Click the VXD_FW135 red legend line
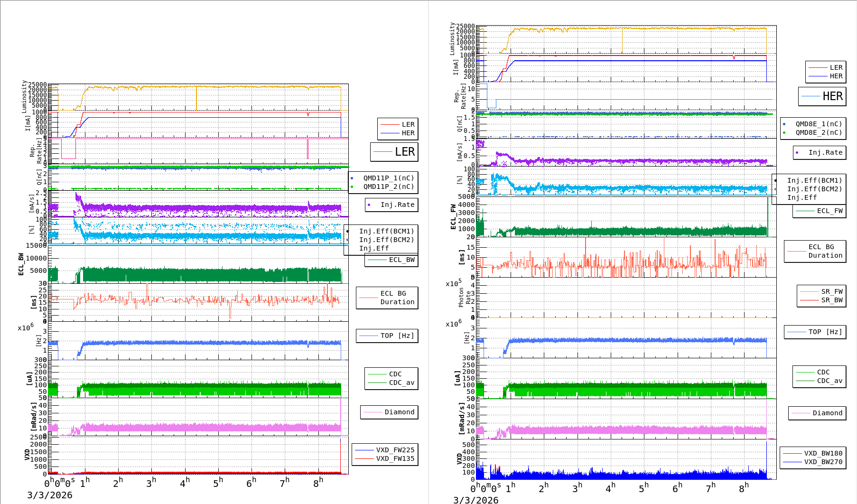Viewport: 857px width, 504px height. click(364, 458)
